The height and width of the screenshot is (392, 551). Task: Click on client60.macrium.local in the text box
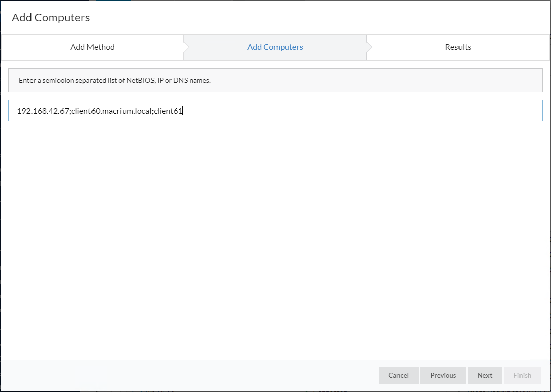(111, 111)
